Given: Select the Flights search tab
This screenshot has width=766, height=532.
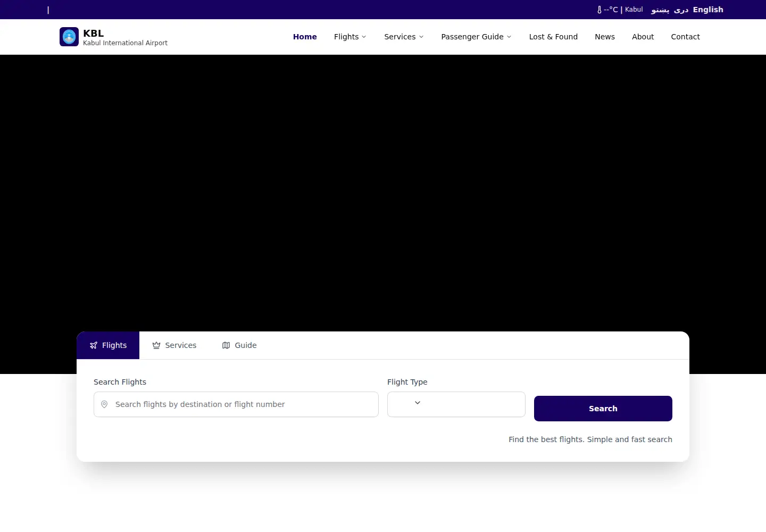Looking at the screenshot, I should pos(108,345).
